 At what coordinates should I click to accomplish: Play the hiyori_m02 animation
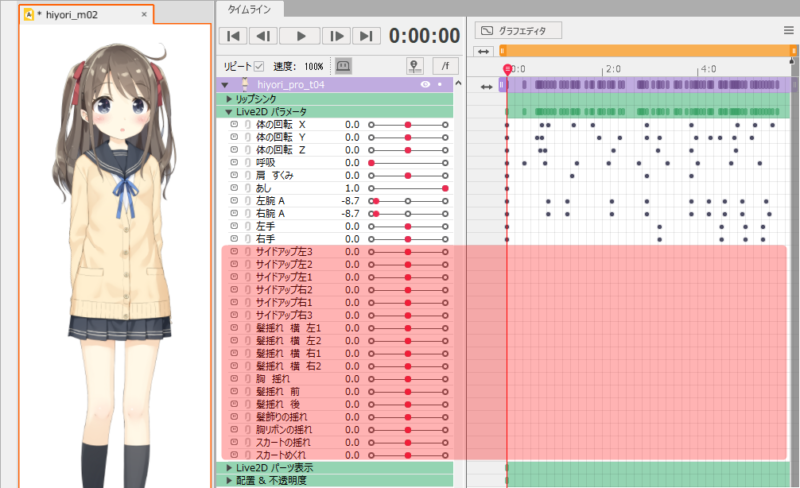point(301,36)
